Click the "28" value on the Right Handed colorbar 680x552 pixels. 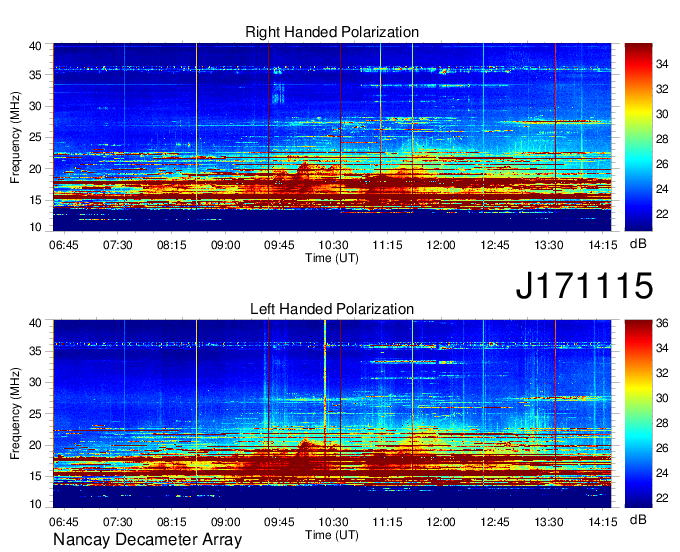pos(662,139)
